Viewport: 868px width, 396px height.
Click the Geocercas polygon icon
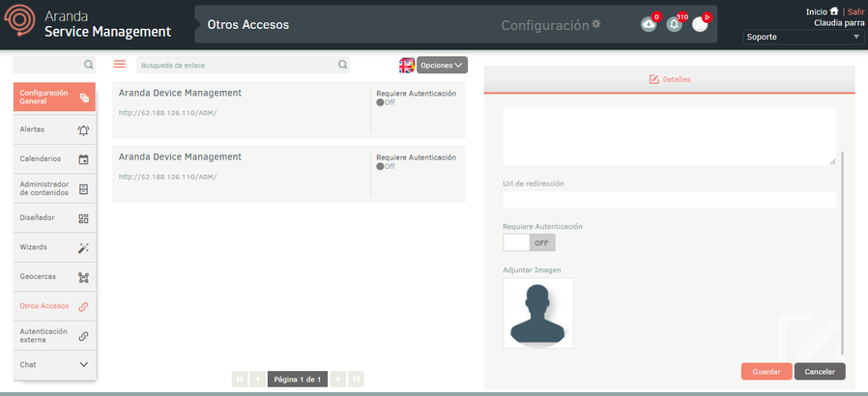coord(83,277)
